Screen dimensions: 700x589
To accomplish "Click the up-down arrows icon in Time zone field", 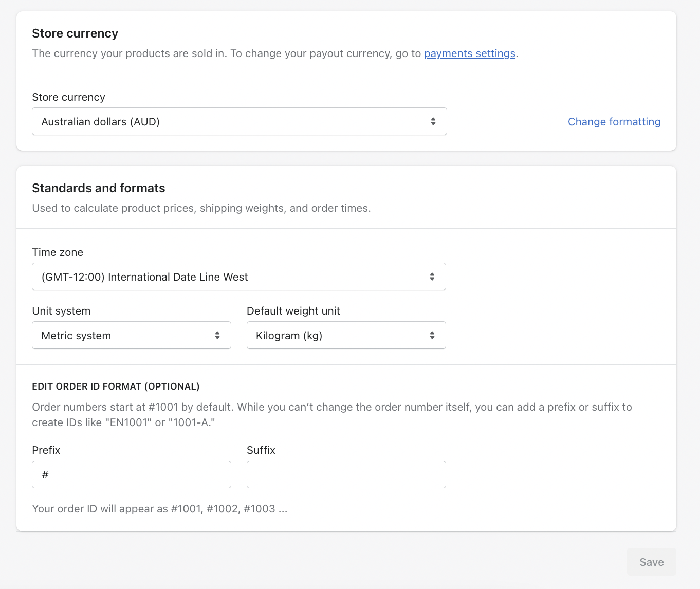I will (x=432, y=277).
